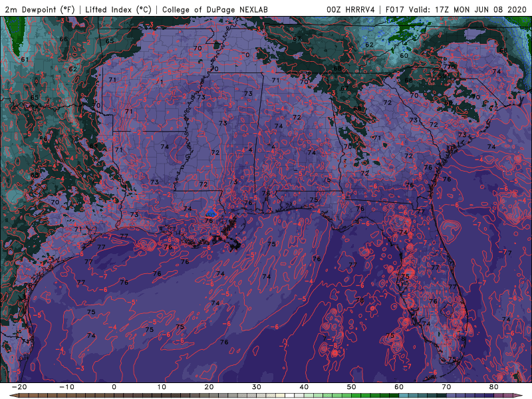Viewport: 532px width, 399px height.
Task: Click the bright blue spot in southeast Louisiana
Action: 211,213
